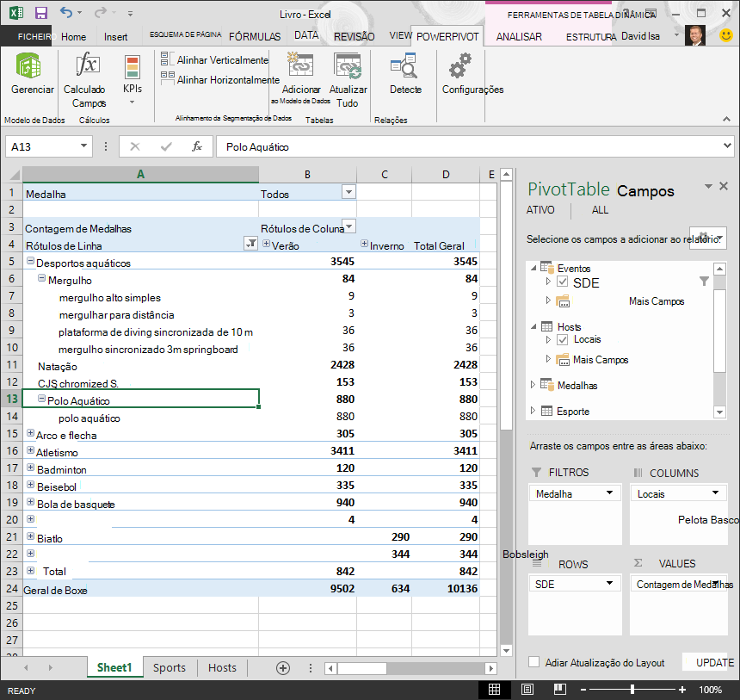Enable Adiar Atualização do Layout checkbox
Image resolution: width=740 pixels, height=700 pixels.
533,662
